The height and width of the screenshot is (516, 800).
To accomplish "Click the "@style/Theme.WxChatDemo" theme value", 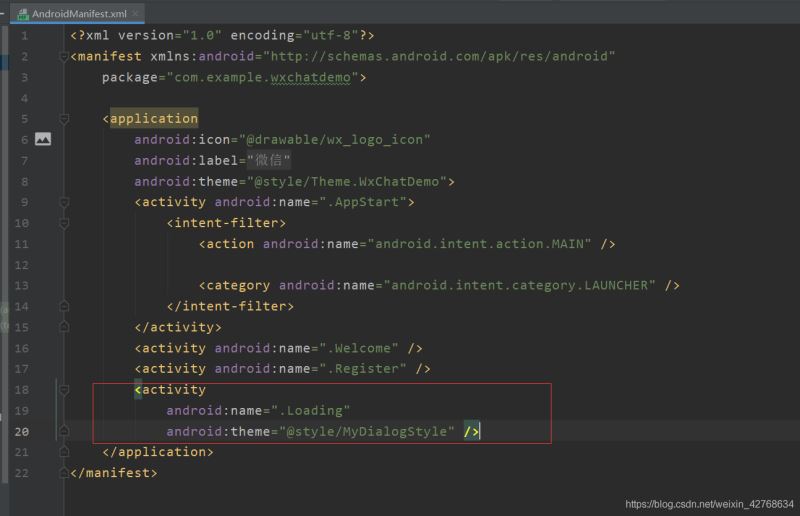I will pyautogui.click(x=346, y=182).
